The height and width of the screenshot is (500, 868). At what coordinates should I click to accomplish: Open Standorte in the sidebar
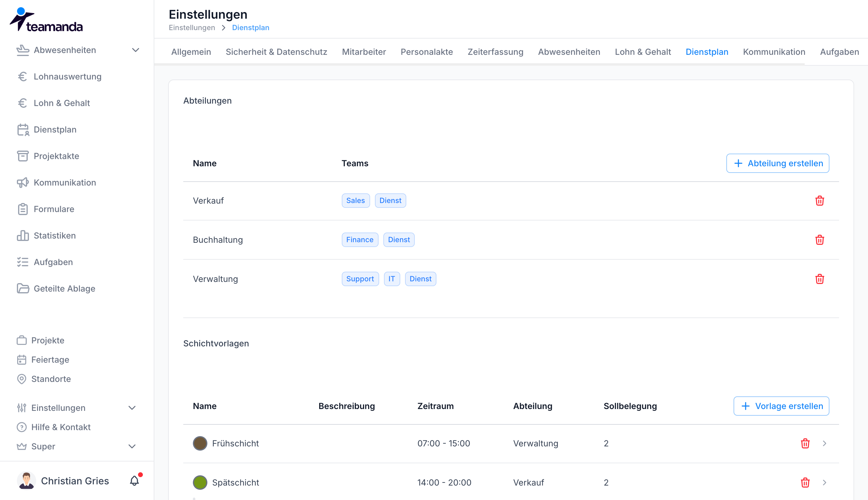(51, 379)
